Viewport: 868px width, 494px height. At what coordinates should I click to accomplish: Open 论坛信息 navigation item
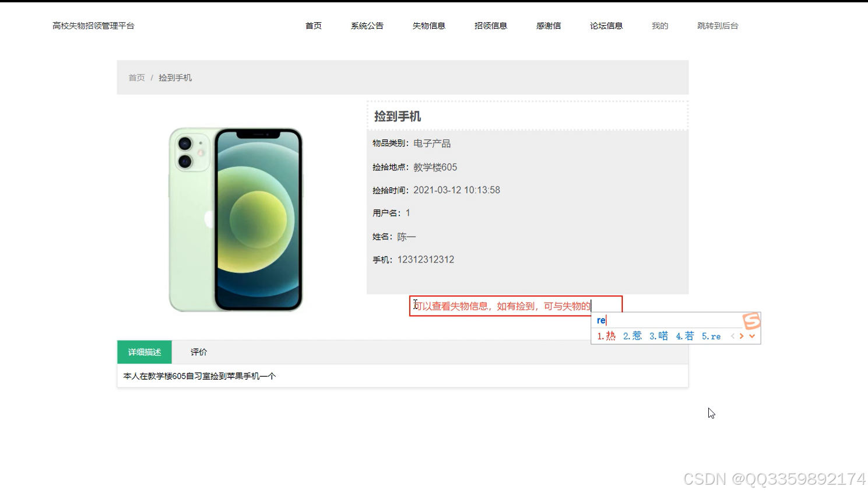click(x=606, y=26)
